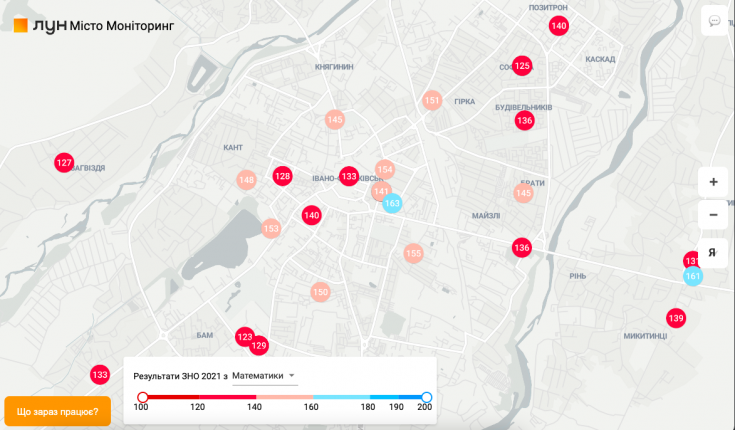Click "Місто Моніторинг" header title
Viewport: 735px width, 430px height.
pyautogui.click(x=121, y=25)
